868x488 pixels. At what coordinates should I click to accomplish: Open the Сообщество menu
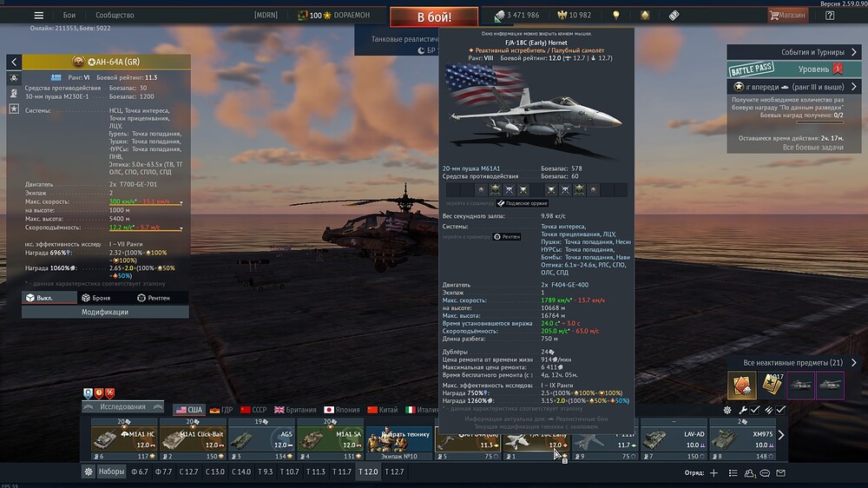(x=115, y=16)
